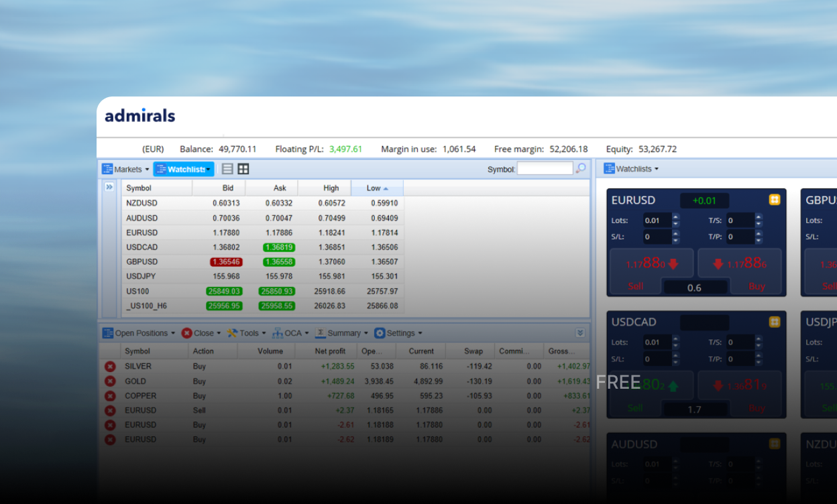Open the Markets dropdown menu
Screen dimensions: 837x504
pos(126,170)
